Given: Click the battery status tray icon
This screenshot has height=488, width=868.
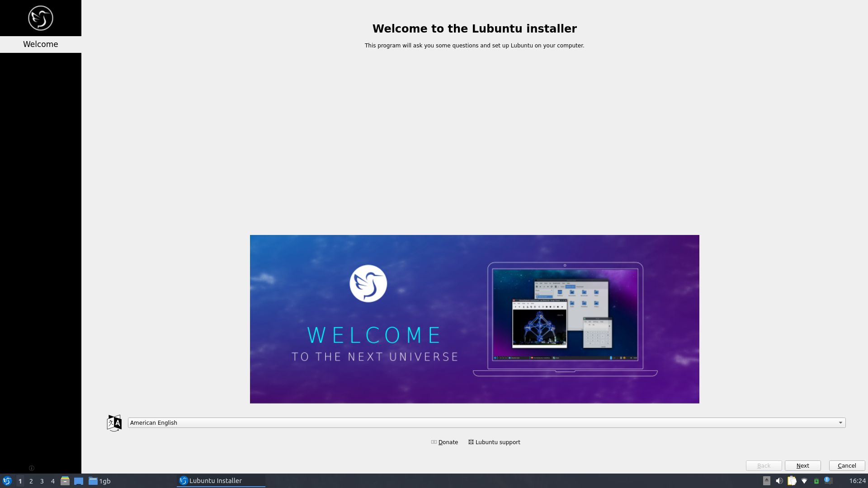Looking at the screenshot, I should click(x=816, y=481).
